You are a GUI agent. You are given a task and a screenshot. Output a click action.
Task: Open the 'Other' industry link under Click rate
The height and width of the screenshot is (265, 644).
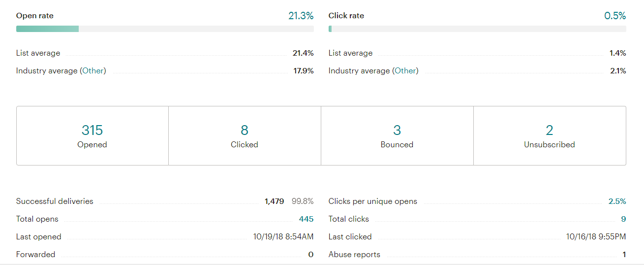point(405,71)
